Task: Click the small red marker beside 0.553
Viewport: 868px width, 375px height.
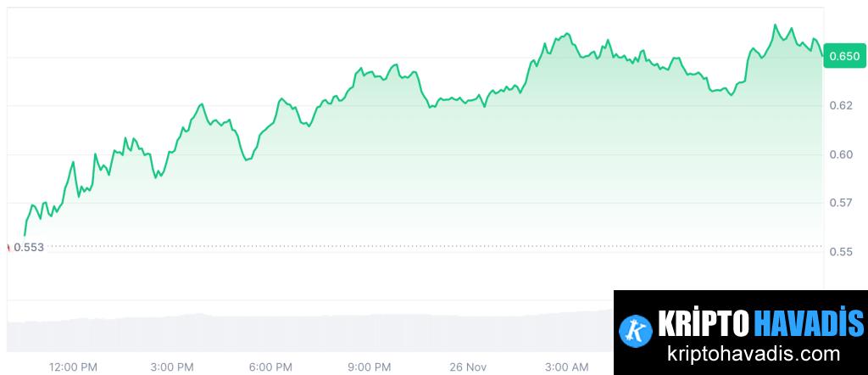Action: [8, 247]
